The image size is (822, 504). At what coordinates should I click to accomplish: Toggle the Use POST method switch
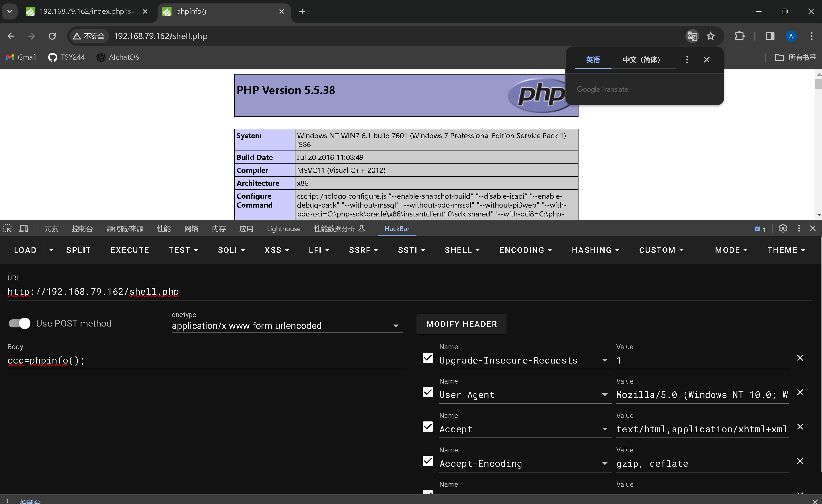[19, 323]
